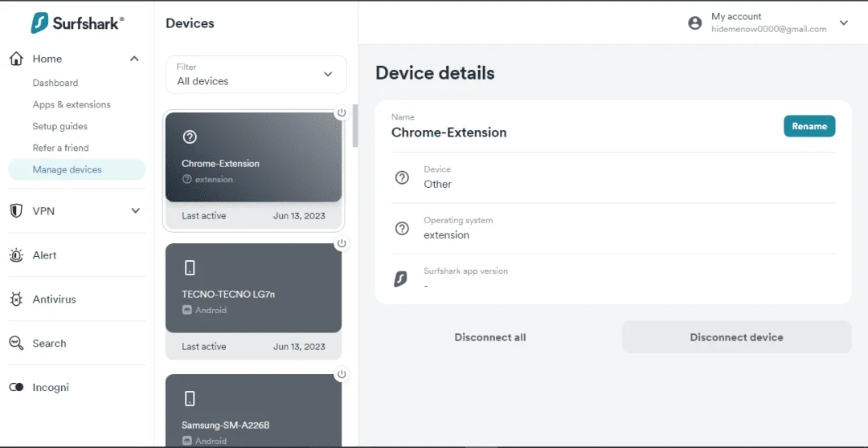Click the Search magnifier icon
Viewport: 868px width, 448px height.
click(x=17, y=344)
